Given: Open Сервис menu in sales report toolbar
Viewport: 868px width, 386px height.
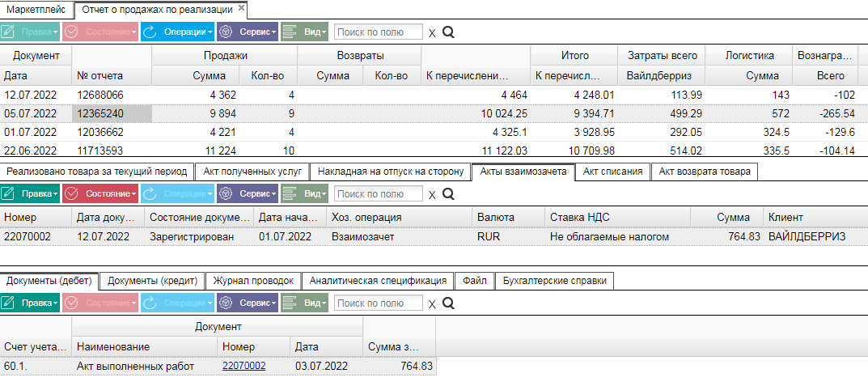Looking at the screenshot, I should [x=248, y=32].
